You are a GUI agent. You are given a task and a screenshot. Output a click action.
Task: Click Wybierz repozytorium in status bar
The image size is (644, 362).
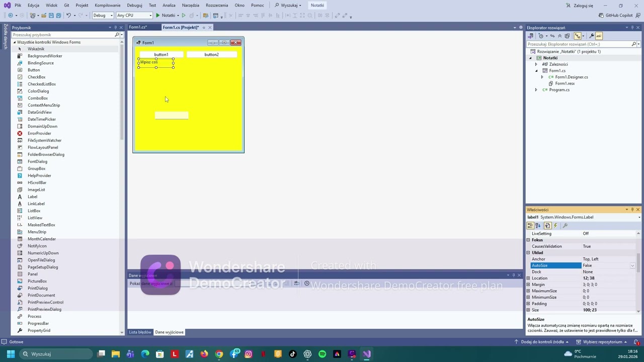(x=602, y=342)
